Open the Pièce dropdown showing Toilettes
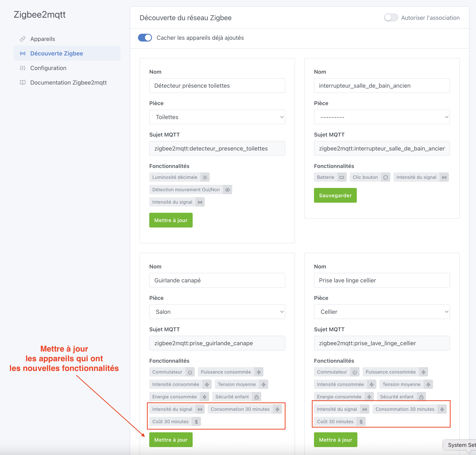Image resolution: width=476 pixels, height=455 pixels. [217, 117]
